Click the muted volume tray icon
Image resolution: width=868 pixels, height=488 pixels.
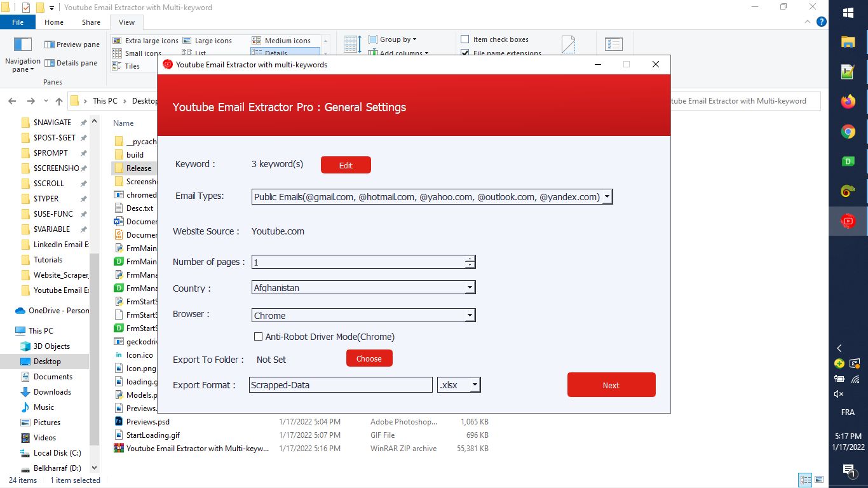(839, 394)
